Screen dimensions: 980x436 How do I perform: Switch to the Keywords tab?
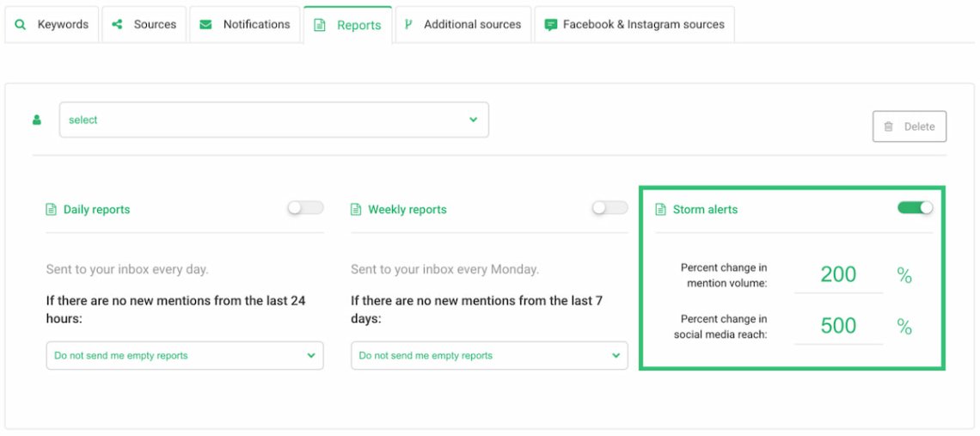point(52,24)
